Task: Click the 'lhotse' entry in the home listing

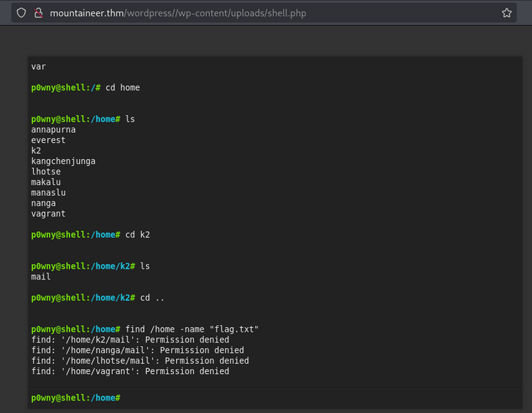Action: [x=45, y=172]
